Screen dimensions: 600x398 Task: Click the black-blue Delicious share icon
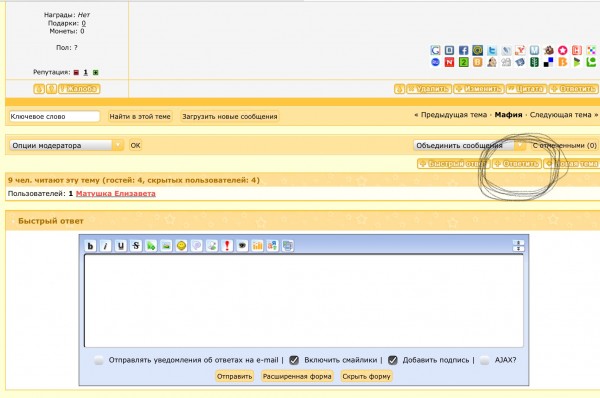click(x=548, y=62)
